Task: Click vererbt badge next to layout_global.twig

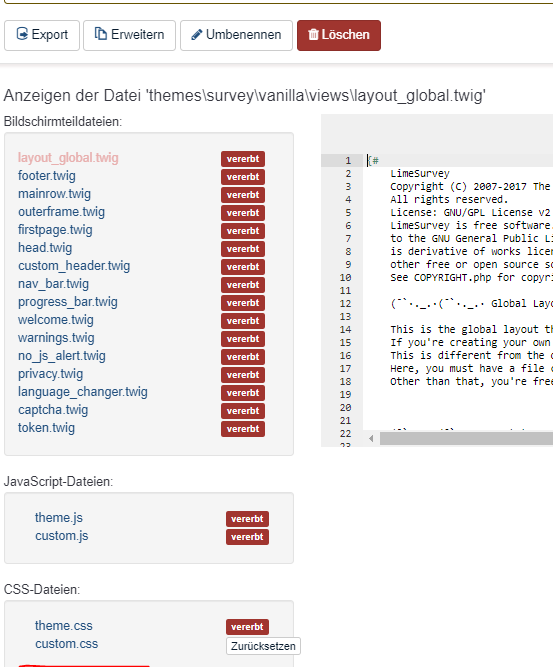Action: [243, 159]
